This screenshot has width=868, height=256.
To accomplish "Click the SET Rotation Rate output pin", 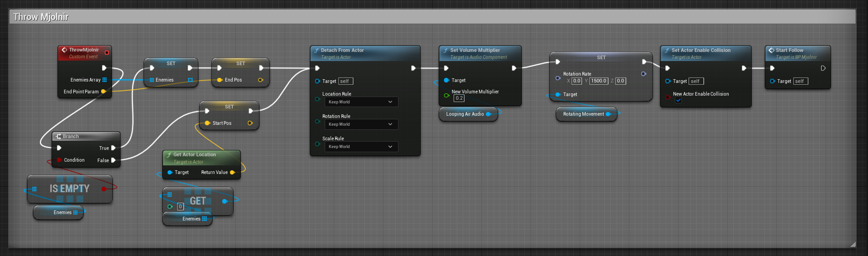I will point(643,74).
